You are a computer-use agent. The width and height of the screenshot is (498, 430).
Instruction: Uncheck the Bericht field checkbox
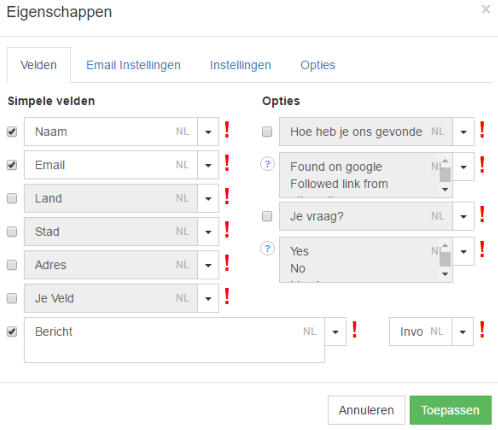tap(12, 332)
